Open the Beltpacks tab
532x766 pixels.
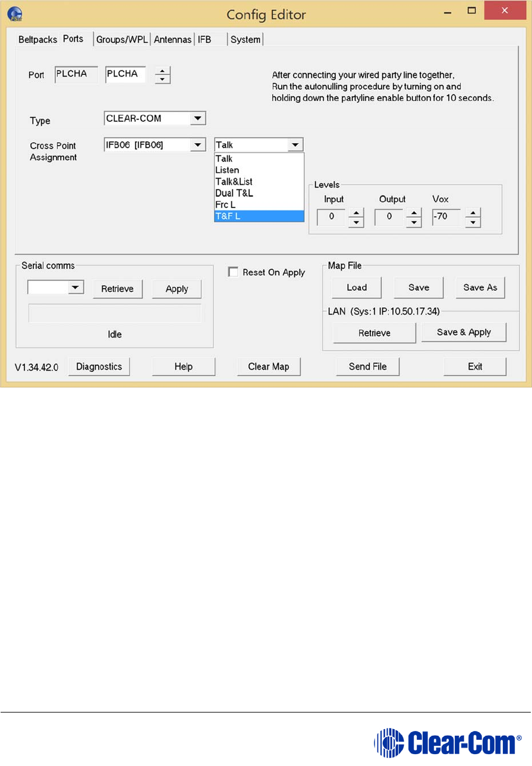point(38,40)
